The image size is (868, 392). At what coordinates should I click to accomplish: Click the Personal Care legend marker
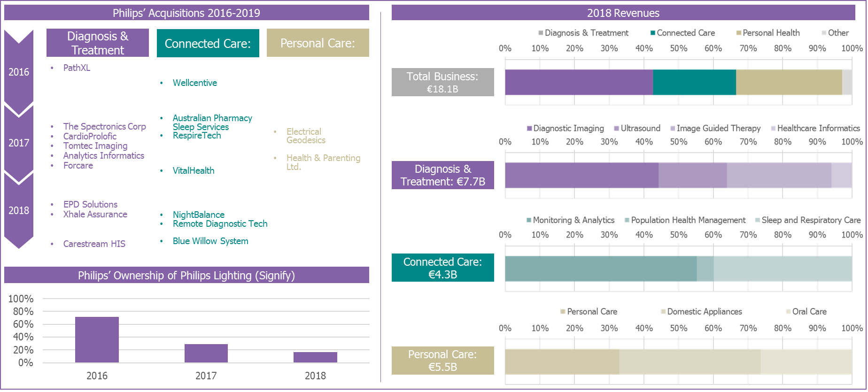[563, 312]
